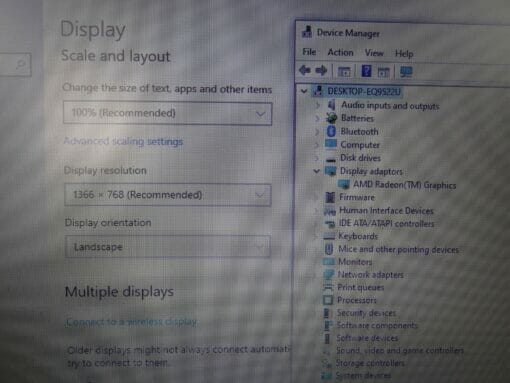Click the Forward arrow in Device Manager toolbar

coord(321,71)
